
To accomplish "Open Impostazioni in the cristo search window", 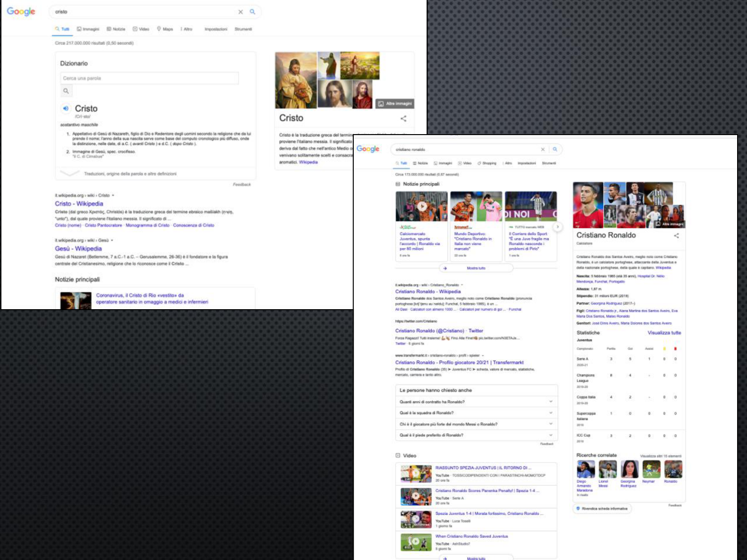I will (216, 29).
